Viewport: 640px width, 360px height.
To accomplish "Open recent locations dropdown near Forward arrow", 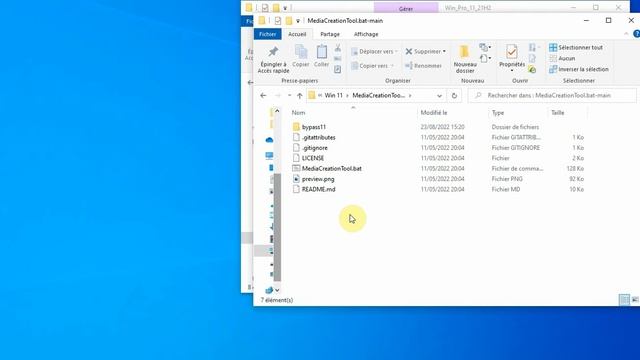I will (289, 96).
